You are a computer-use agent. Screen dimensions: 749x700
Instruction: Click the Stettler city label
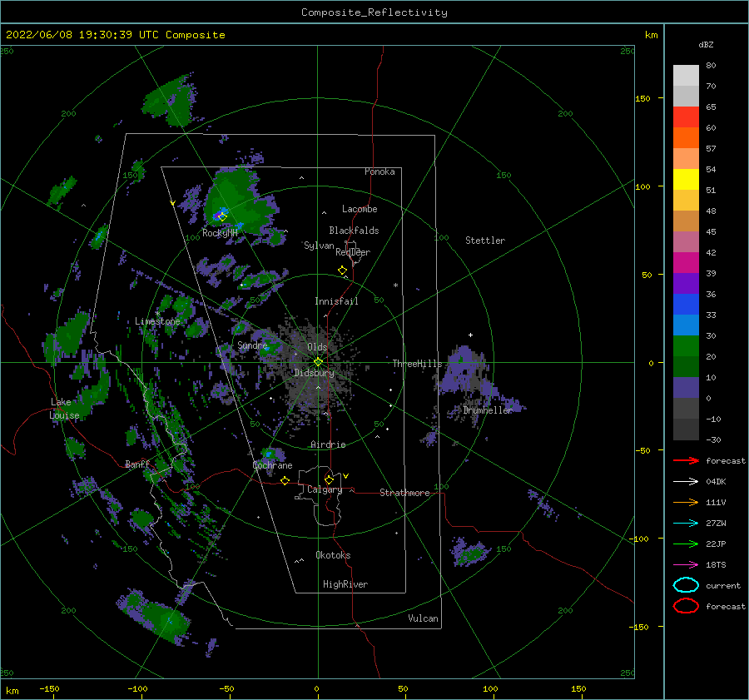[x=485, y=241]
